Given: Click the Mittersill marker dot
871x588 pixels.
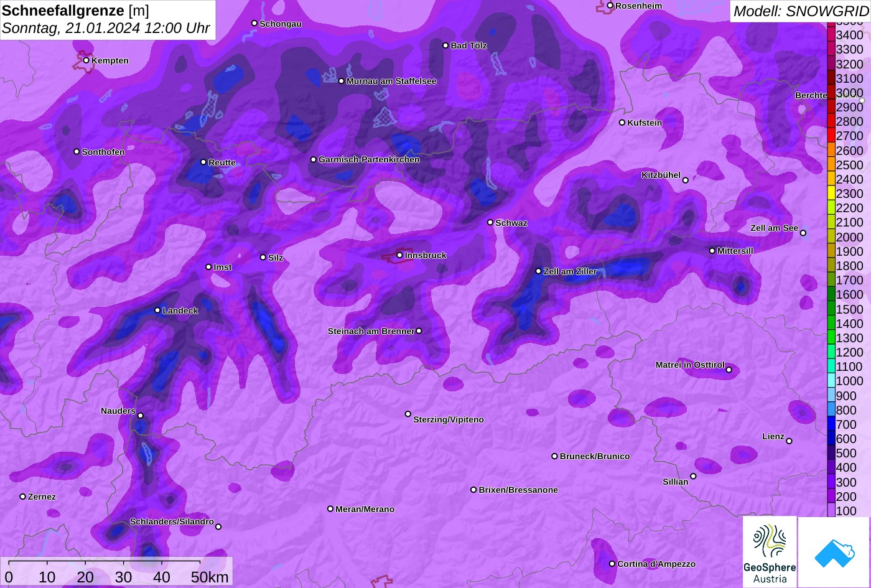Looking at the screenshot, I should tap(712, 251).
